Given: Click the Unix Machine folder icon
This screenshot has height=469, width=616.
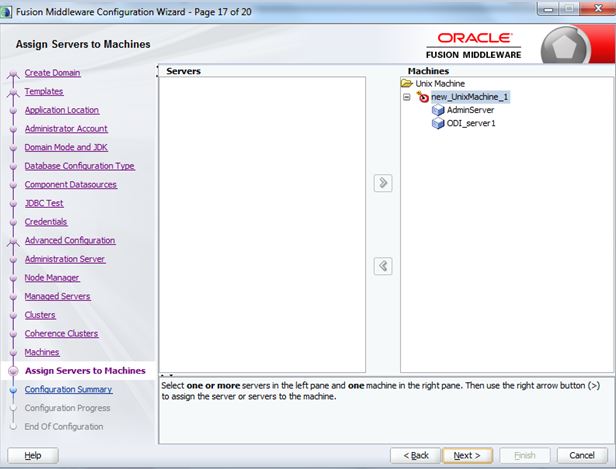Looking at the screenshot, I should [407, 83].
